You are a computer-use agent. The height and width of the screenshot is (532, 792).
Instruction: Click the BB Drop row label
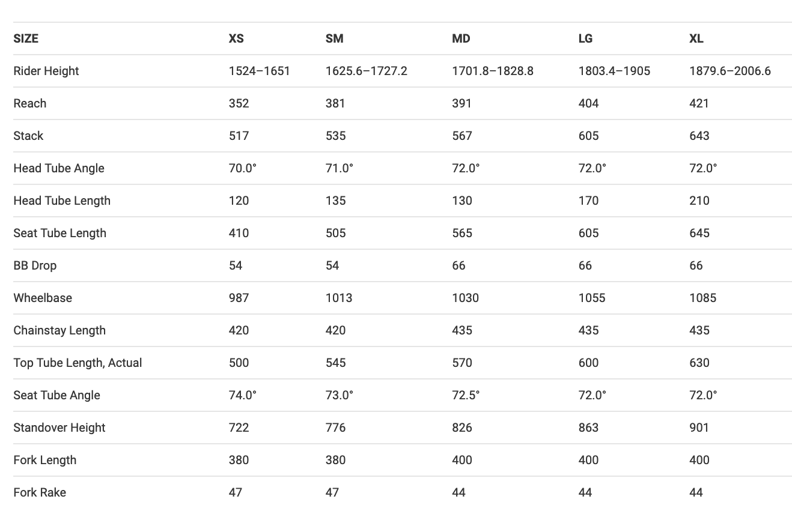point(35,265)
